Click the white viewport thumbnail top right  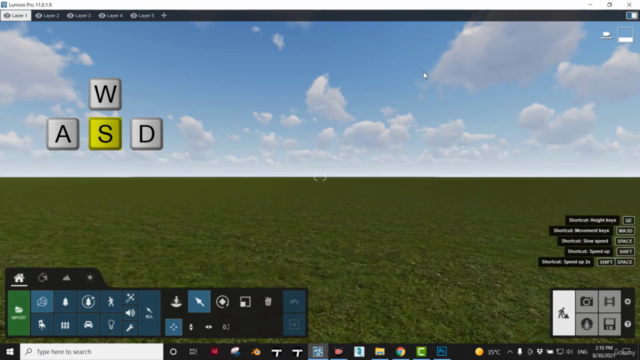(625, 35)
